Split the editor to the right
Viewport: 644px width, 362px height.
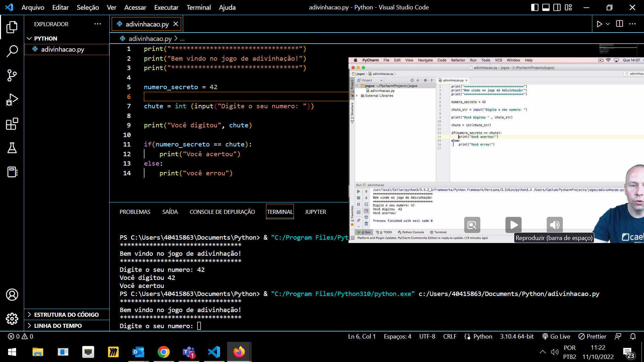coord(620,24)
